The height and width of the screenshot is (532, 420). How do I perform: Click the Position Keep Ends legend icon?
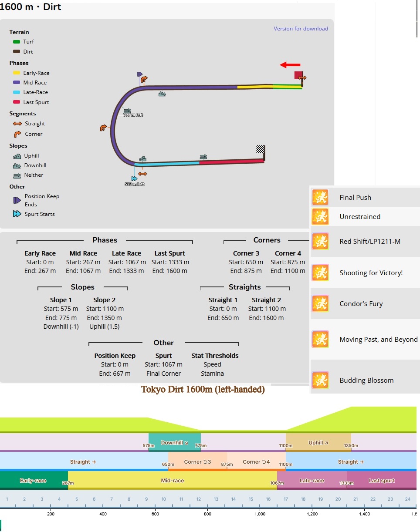(x=17, y=200)
